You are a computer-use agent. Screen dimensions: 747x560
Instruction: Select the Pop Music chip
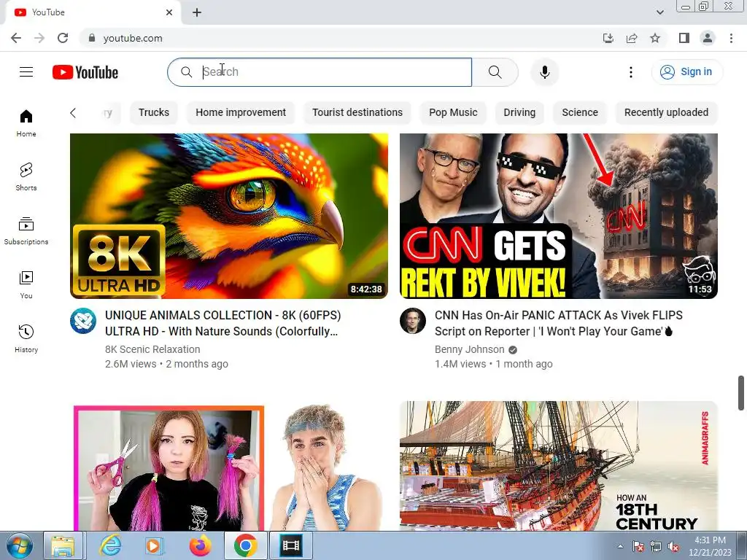pos(453,112)
